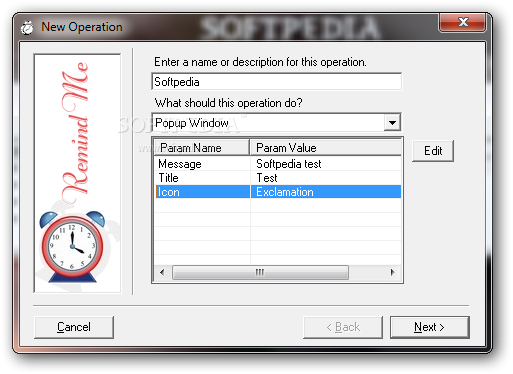
Task: Click the Param Name column header
Action: pos(202,148)
